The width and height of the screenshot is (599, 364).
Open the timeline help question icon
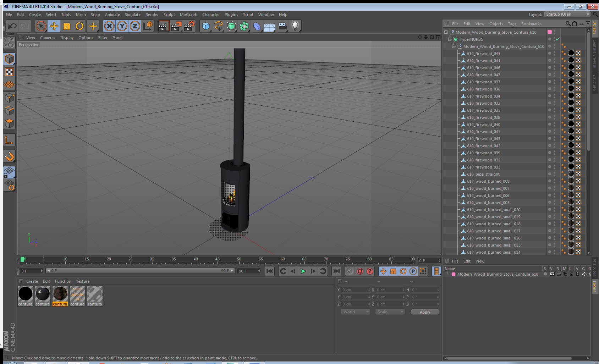point(370,271)
